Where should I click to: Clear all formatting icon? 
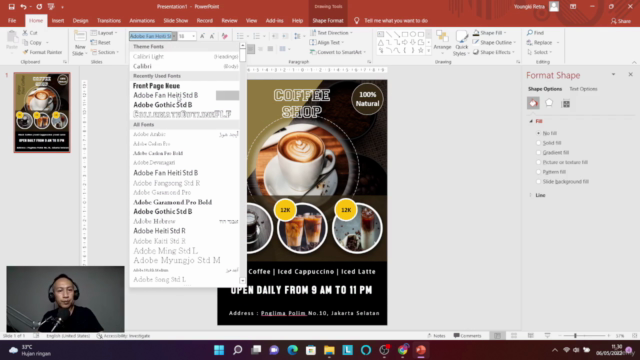224,36
